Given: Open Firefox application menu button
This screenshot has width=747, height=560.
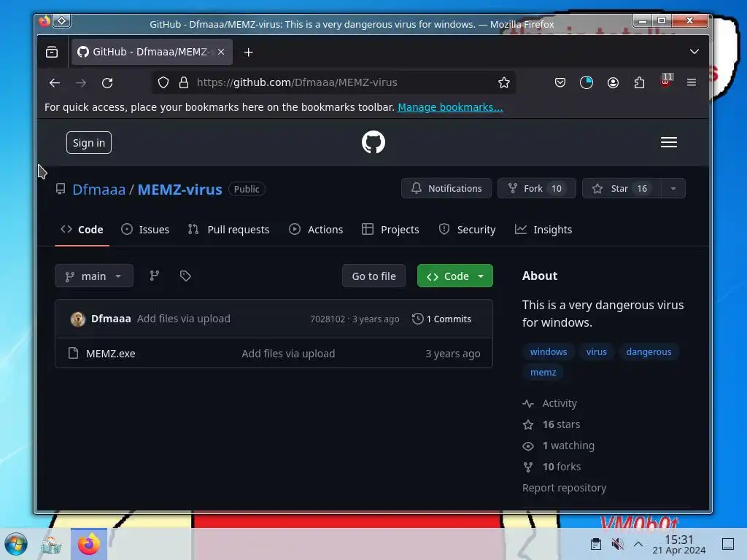Looking at the screenshot, I should (x=692, y=83).
